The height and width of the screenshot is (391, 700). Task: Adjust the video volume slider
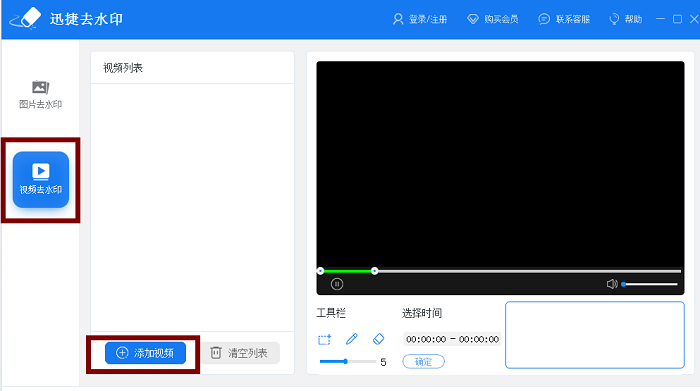(x=650, y=284)
